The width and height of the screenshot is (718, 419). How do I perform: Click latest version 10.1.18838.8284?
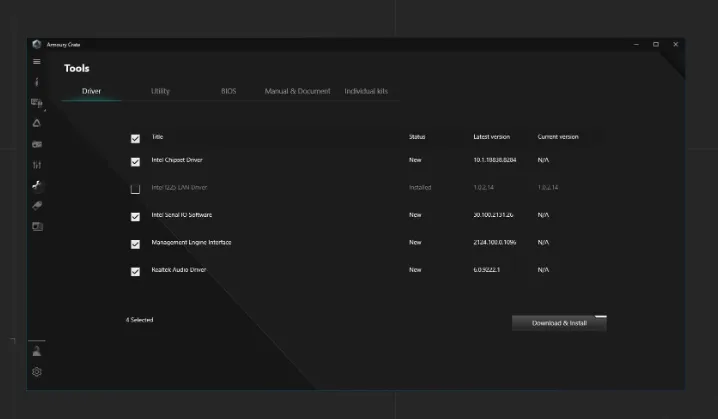(495, 160)
